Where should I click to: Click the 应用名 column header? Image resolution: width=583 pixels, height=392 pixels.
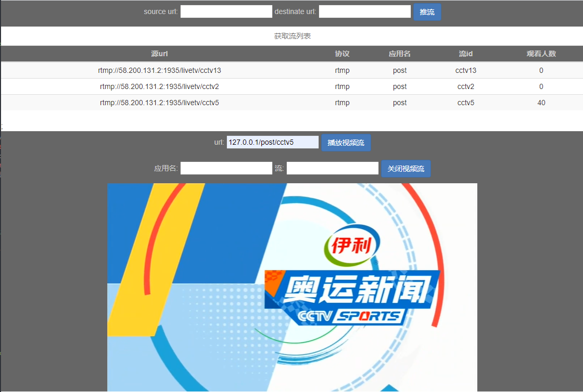point(400,54)
